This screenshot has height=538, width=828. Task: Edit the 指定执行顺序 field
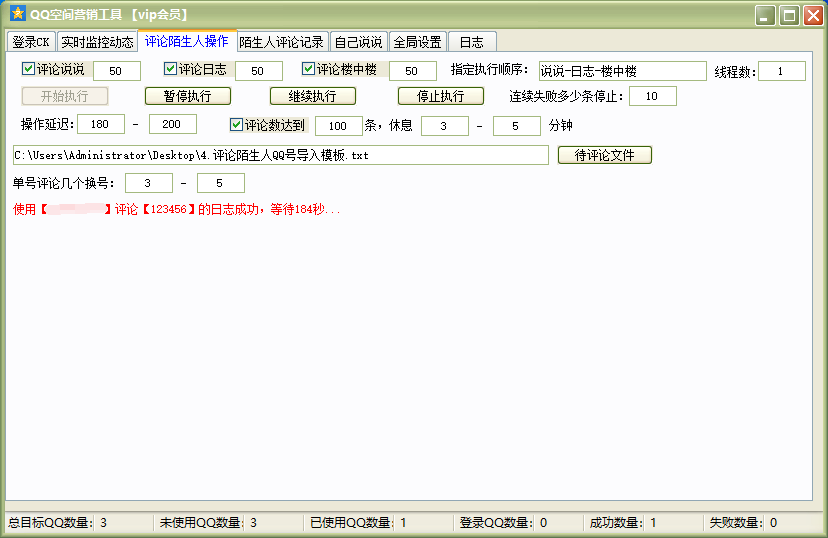click(623, 71)
